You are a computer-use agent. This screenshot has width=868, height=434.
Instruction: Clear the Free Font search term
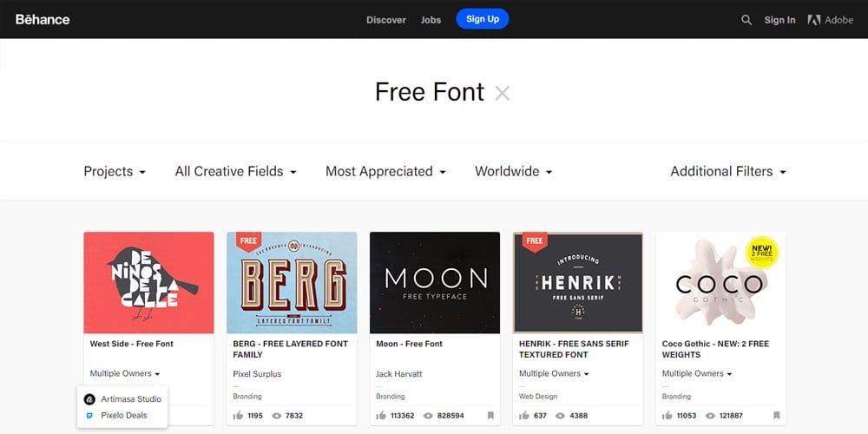(502, 93)
